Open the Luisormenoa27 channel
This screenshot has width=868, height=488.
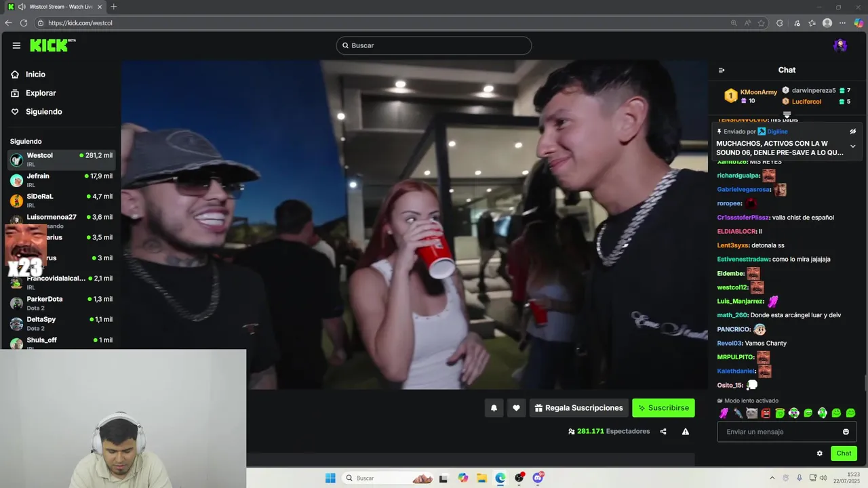[61, 220]
